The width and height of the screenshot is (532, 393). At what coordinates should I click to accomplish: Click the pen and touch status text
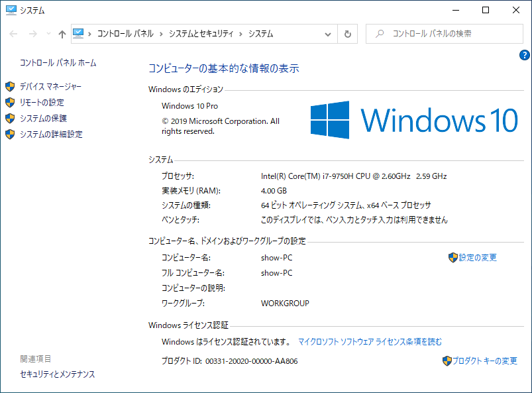point(354,220)
